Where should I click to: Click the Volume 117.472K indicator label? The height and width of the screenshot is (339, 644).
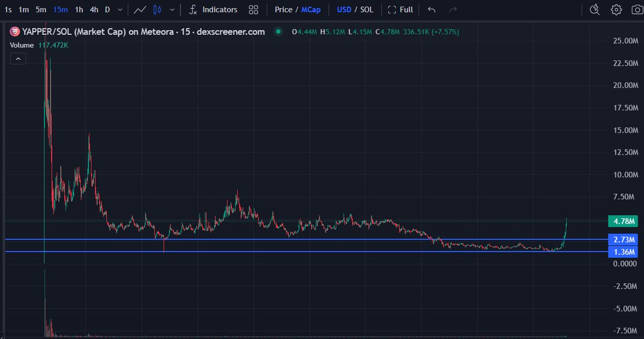click(39, 45)
